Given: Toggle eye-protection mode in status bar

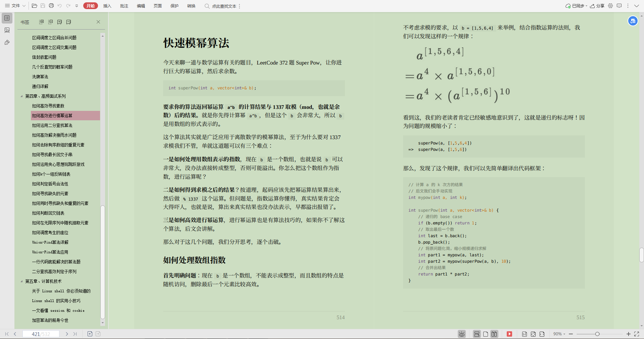Looking at the screenshot, I should click(461, 334).
